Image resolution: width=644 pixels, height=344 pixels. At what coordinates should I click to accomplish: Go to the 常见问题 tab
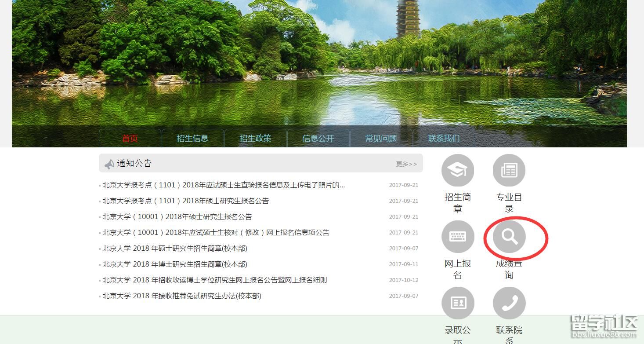[x=381, y=139]
